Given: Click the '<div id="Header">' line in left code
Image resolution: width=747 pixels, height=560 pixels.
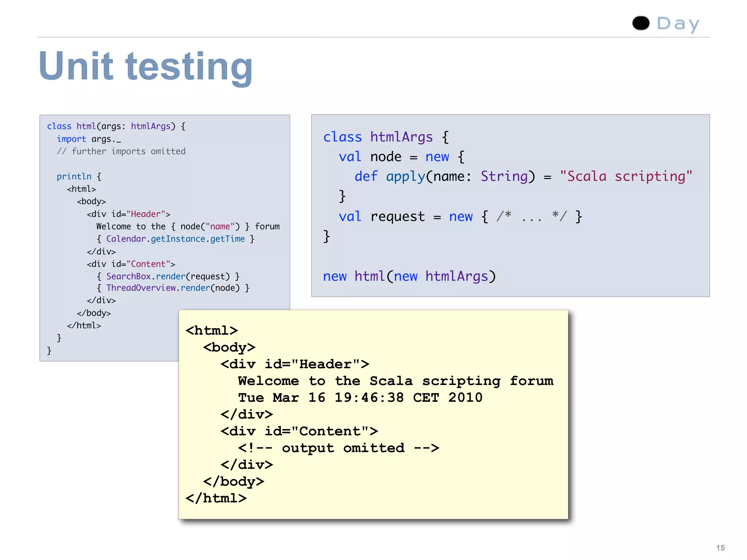Looking at the screenshot, I should (128, 214).
